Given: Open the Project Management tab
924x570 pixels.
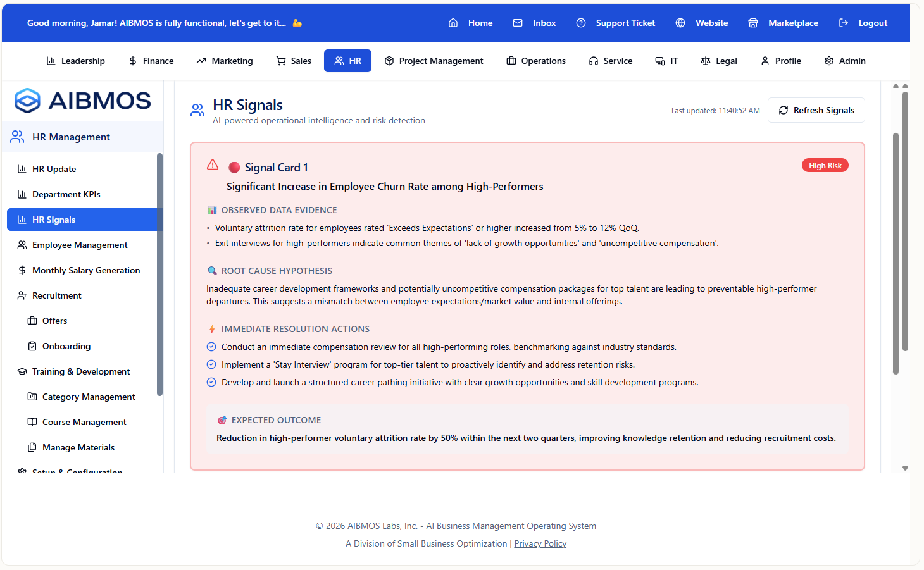Looking at the screenshot, I should [x=434, y=61].
